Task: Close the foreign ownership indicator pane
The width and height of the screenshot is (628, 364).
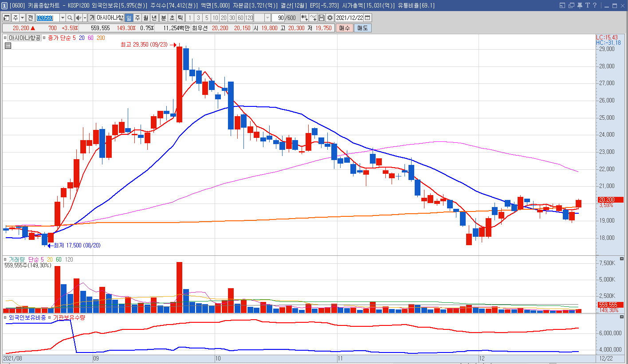Action: click(x=621, y=317)
